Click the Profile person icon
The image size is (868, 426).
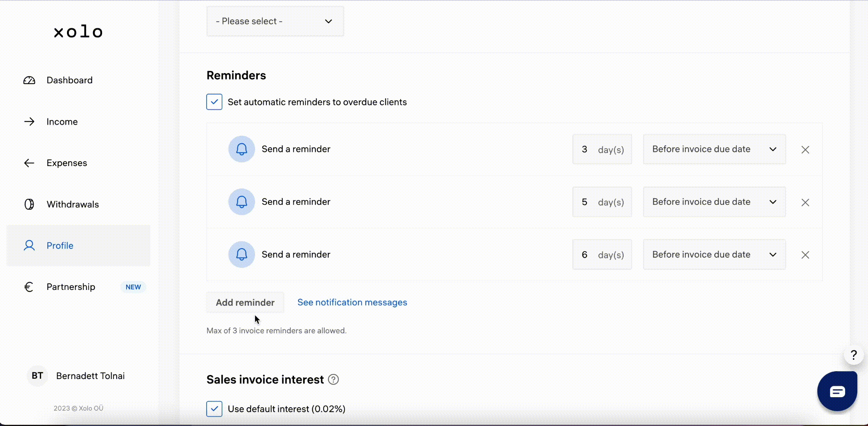point(29,245)
